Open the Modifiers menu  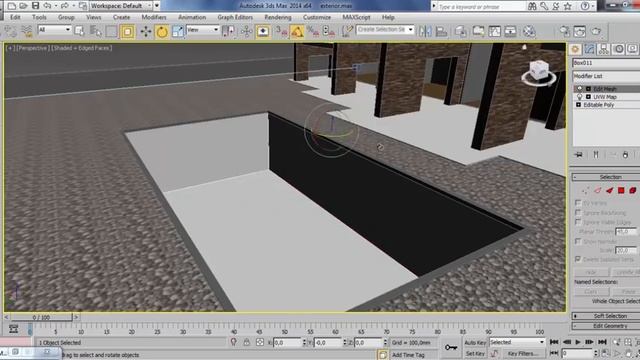tap(154, 17)
